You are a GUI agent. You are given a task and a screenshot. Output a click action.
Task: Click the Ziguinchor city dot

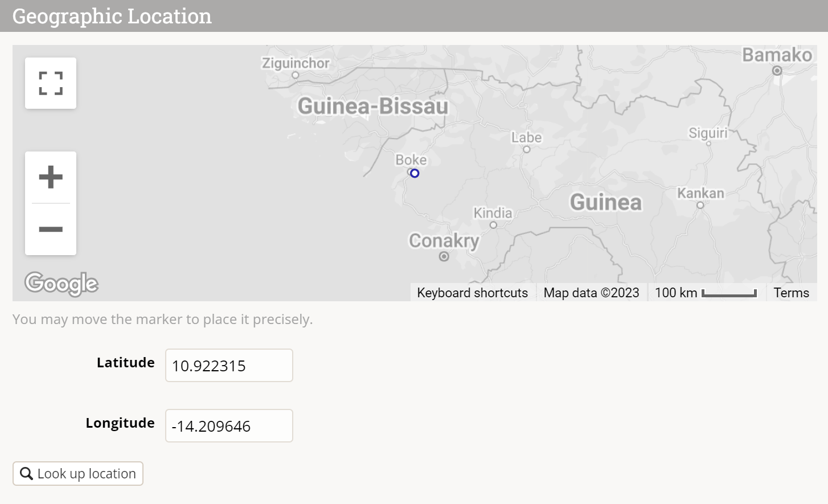295,75
